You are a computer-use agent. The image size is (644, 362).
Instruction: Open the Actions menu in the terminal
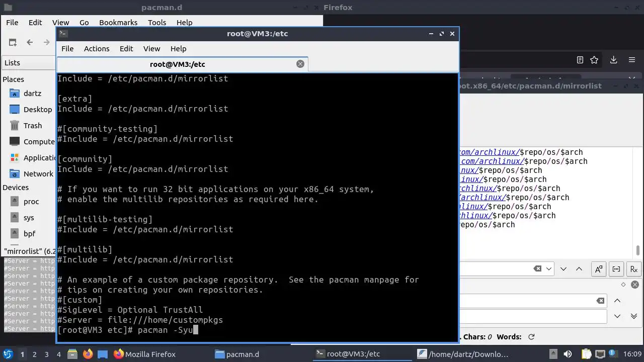[x=97, y=49]
